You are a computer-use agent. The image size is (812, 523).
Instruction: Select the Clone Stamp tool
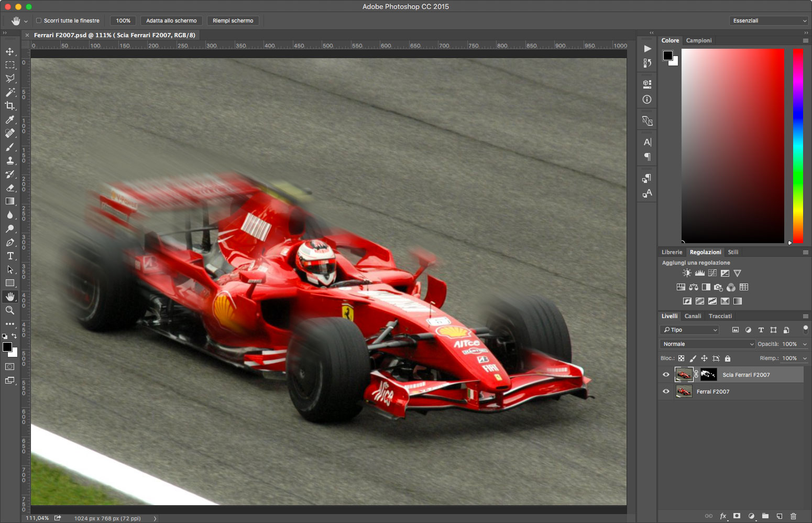(10, 160)
